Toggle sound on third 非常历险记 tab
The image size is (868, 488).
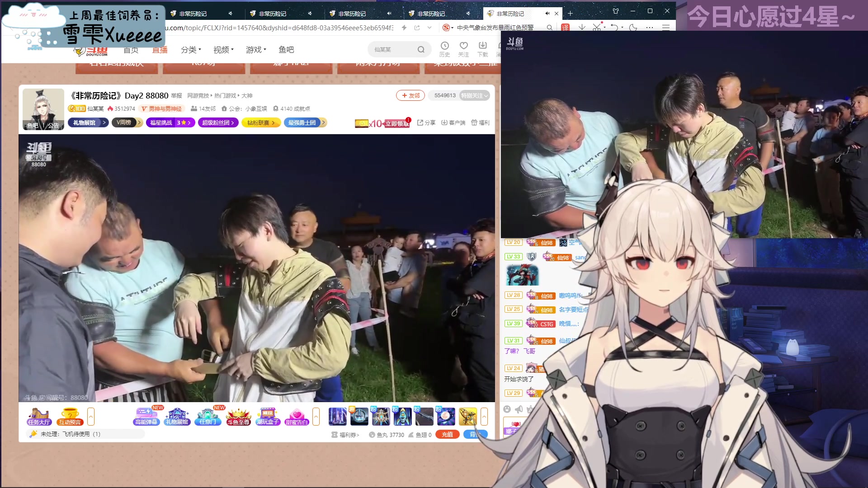point(389,14)
